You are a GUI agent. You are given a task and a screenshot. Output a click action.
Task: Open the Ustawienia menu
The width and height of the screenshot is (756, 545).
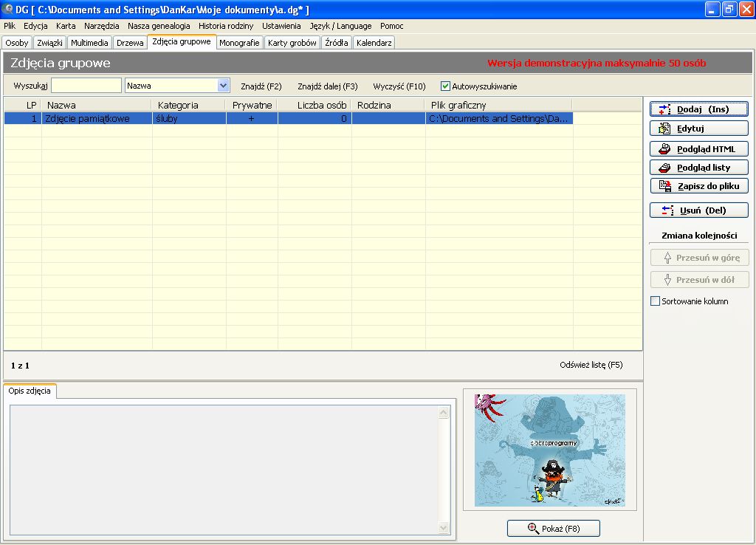281,26
